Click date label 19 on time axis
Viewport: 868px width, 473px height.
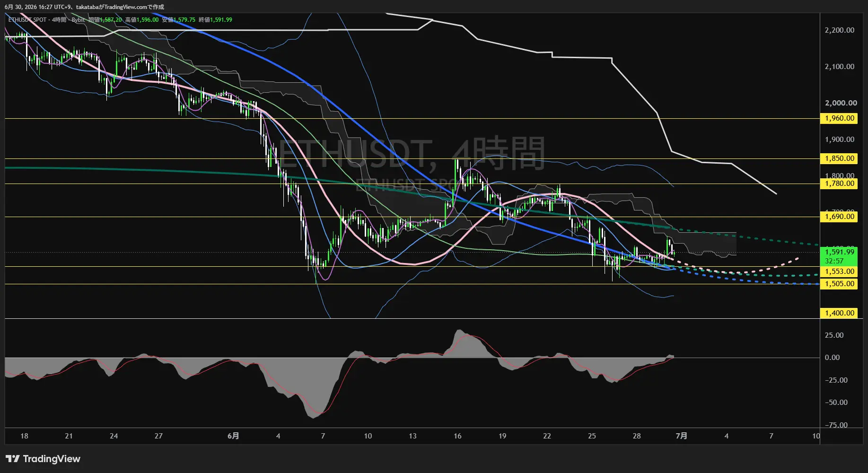point(502,436)
